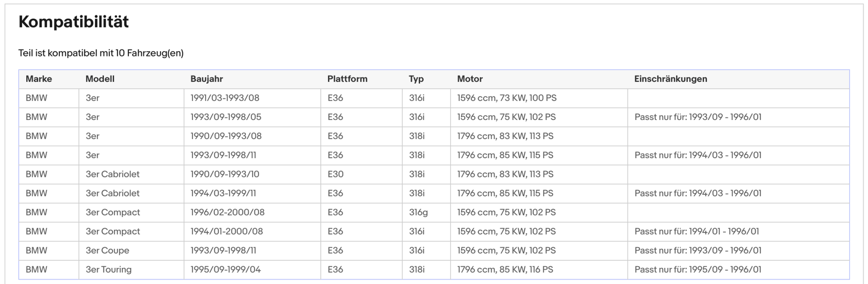Viewport: 868px width, 284px height.
Task: Click the Kompatibilität section heading
Action: click(x=74, y=22)
